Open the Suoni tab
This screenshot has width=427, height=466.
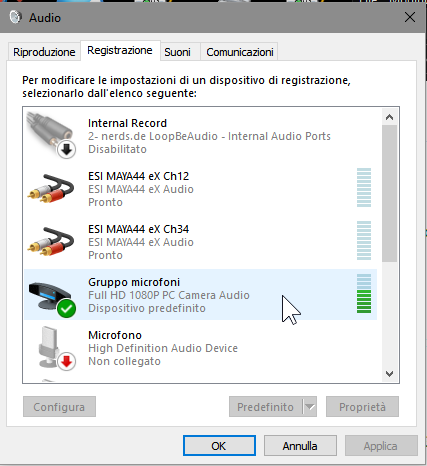tap(177, 52)
